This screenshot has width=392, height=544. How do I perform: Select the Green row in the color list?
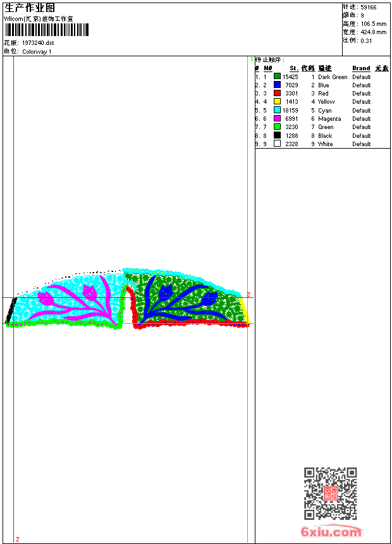coord(326,127)
